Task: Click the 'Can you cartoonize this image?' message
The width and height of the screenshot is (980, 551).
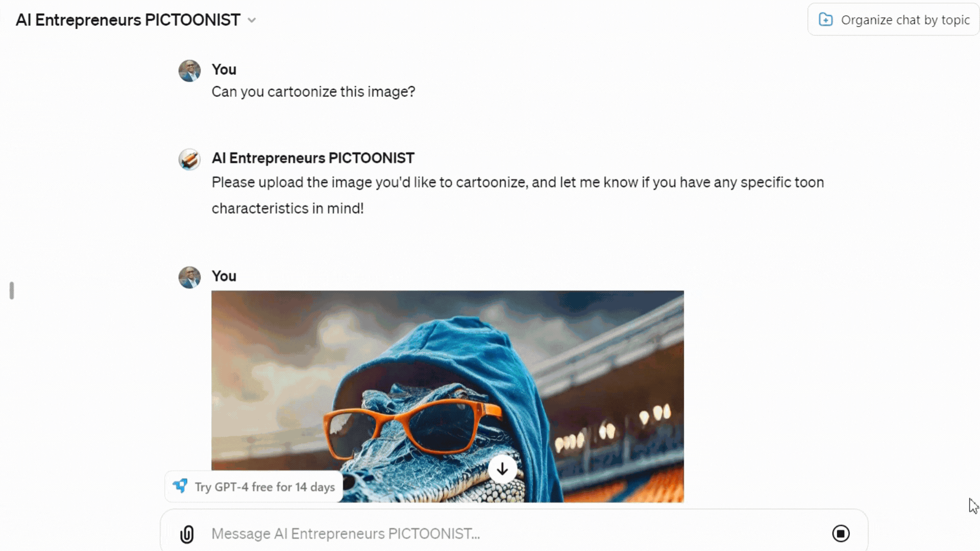Action: (x=313, y=92)
